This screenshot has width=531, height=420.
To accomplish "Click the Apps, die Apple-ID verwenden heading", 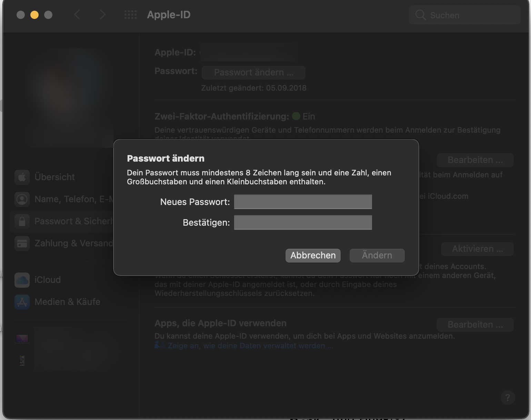I will tap(221, 323).
